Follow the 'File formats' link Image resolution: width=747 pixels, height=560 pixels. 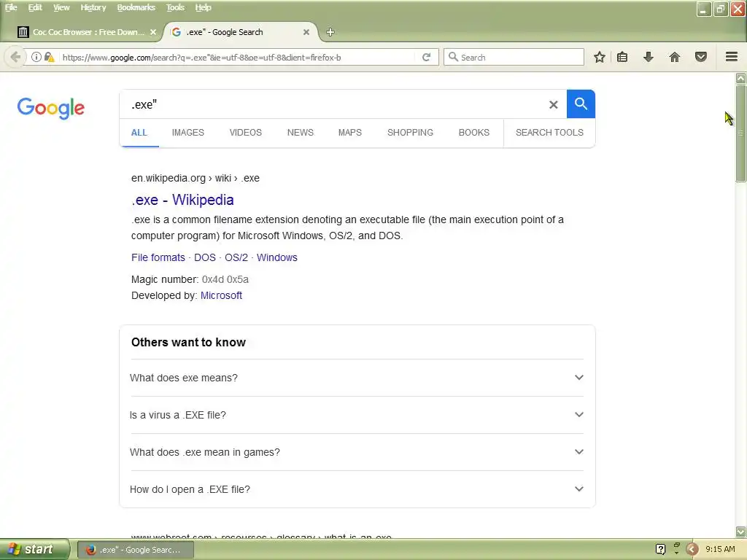click(x=158, y=257)
